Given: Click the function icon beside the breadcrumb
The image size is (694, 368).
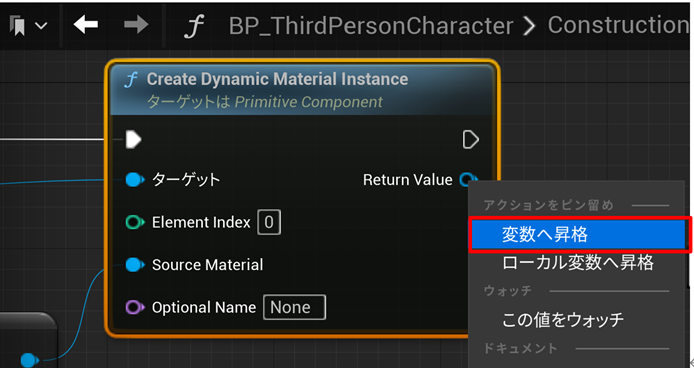Looking at the screenshot, I should coord(194,27).
